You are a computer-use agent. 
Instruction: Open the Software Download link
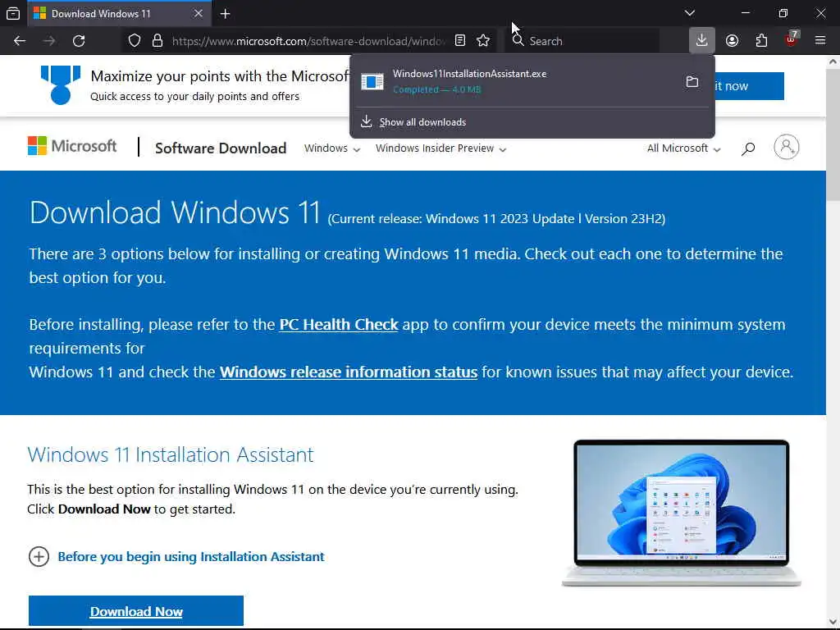221,148
